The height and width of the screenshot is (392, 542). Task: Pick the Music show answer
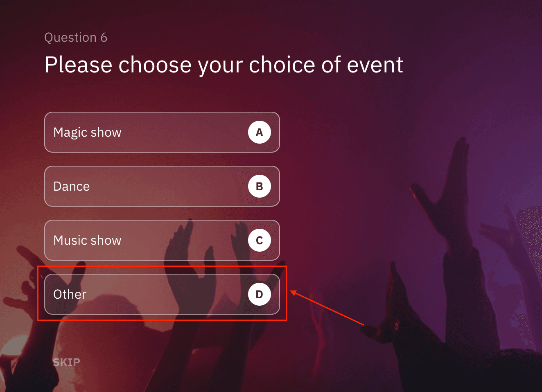click(162, 240)
